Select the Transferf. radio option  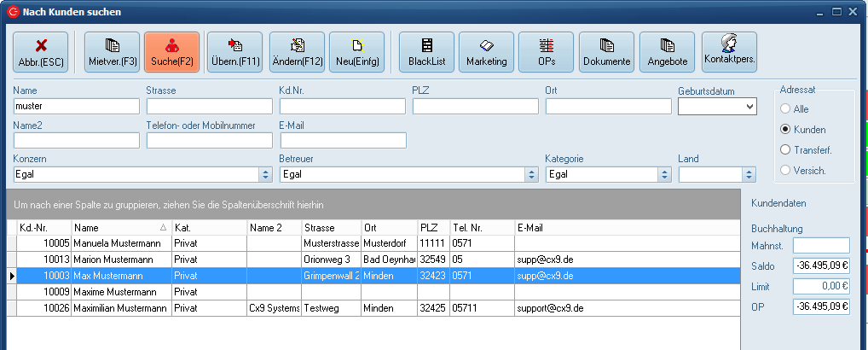pyautogui.click(x=785, y=150)
